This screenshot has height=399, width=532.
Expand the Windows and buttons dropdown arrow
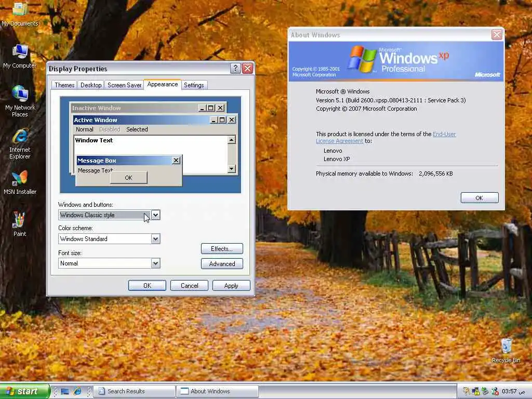coord(155,215)
